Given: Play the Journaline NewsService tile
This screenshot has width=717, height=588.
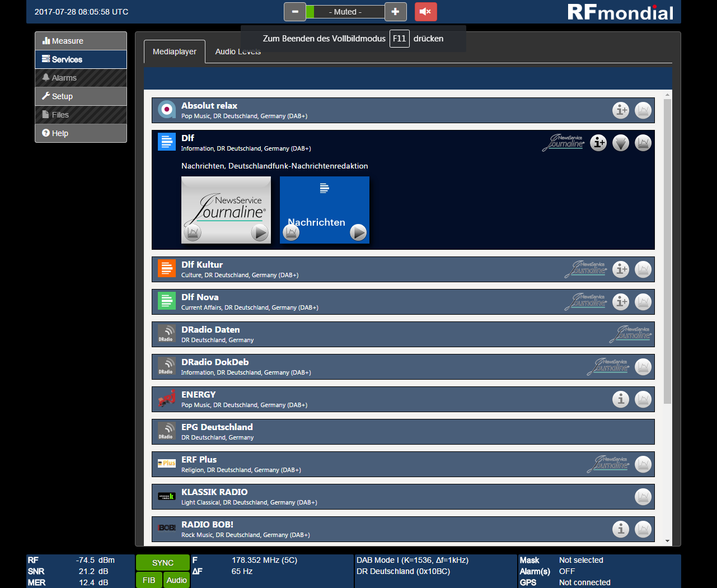Looking at the screenshot, I should point(259,232).
